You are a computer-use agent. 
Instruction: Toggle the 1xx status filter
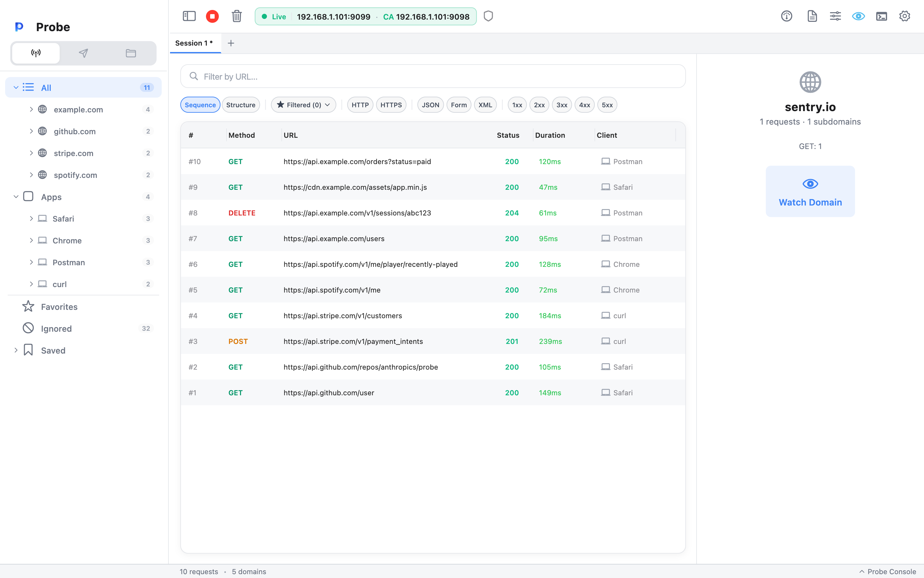point(517,105)
